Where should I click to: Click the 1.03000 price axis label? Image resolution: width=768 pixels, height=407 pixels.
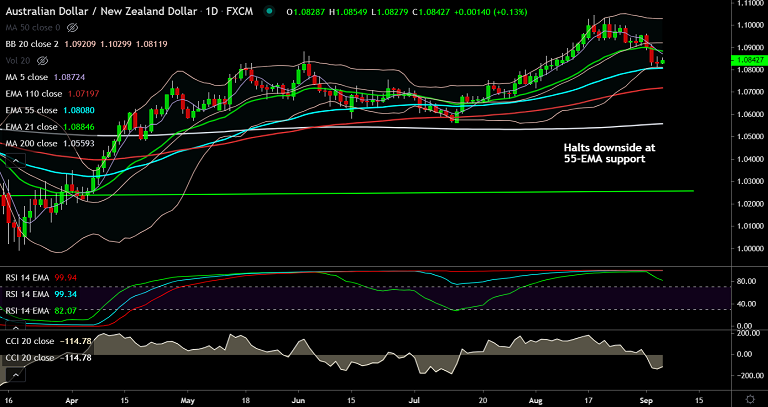751,181
